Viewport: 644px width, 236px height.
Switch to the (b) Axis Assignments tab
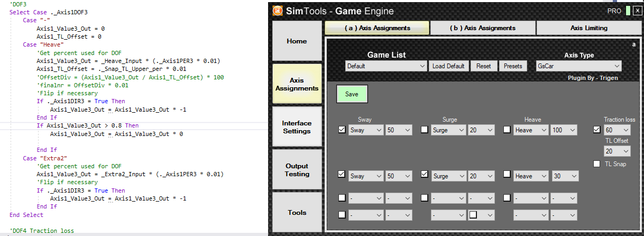click(x=483, y=28)
